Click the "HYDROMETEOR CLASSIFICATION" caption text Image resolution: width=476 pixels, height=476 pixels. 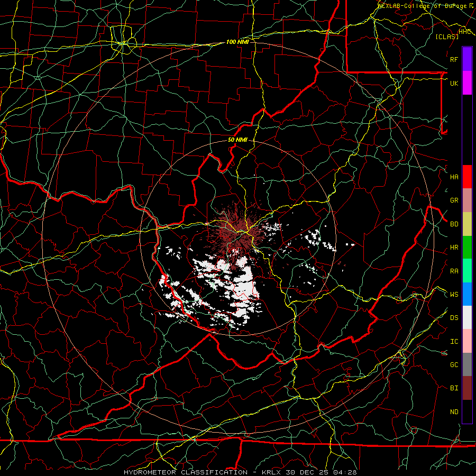pos(186,472)
